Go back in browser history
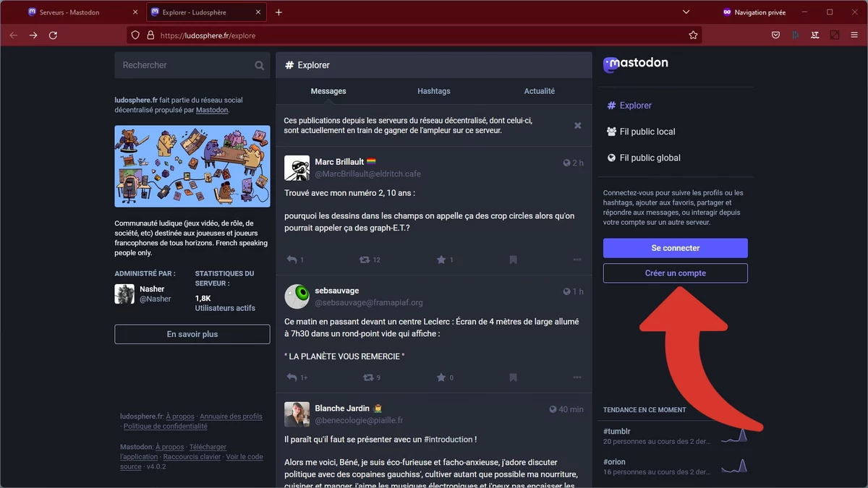868x488 pixels. (14, 35)
